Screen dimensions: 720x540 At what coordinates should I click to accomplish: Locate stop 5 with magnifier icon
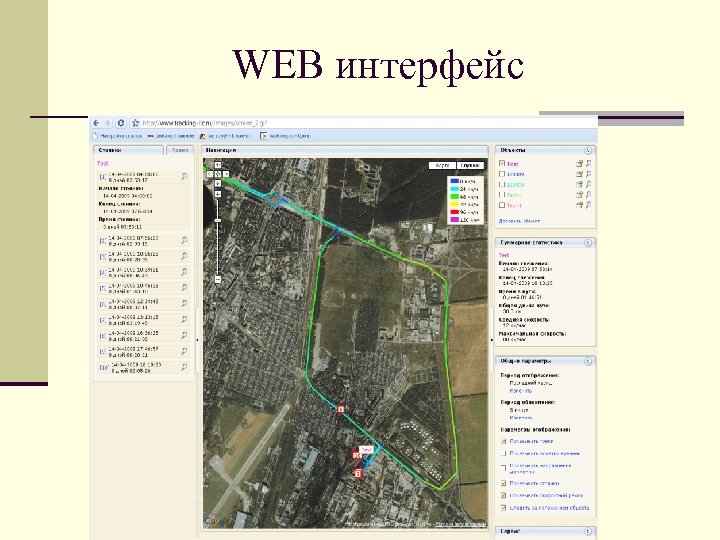click(184, 287)
